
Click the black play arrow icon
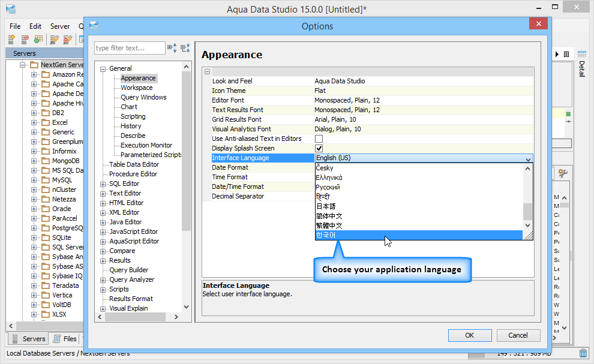point(557,54)
